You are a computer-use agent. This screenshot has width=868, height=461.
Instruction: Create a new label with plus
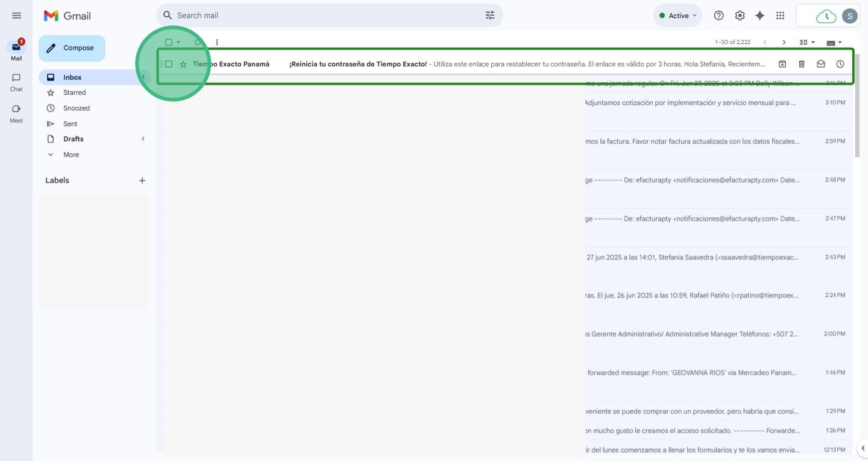pos(142,180)
